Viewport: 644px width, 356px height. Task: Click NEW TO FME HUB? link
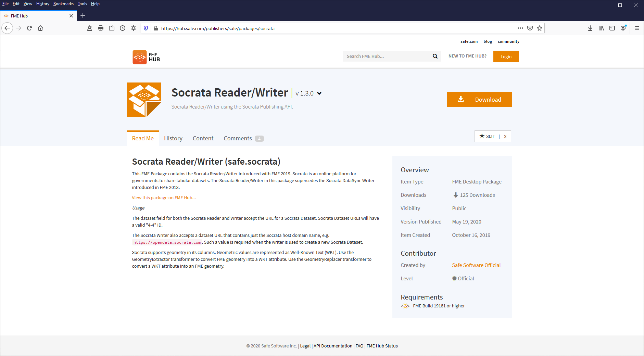(x=467, y=56)
